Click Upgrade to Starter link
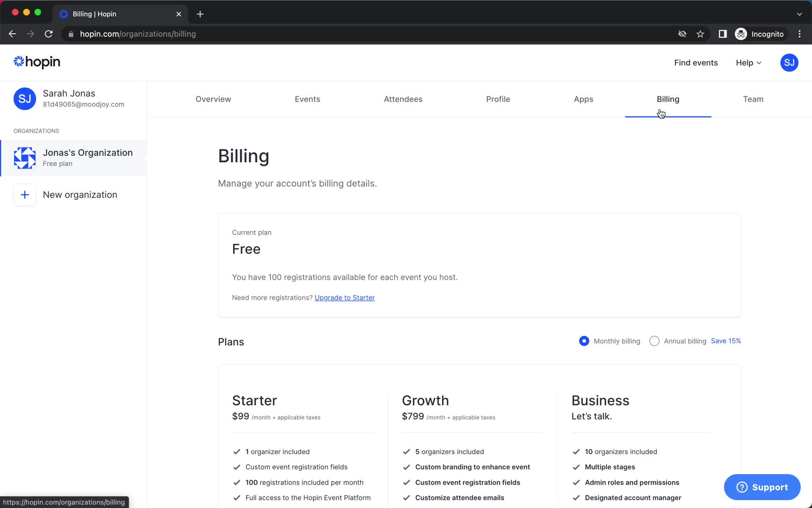Viewport: 812px width, 508px height. [x=345, y=298]
